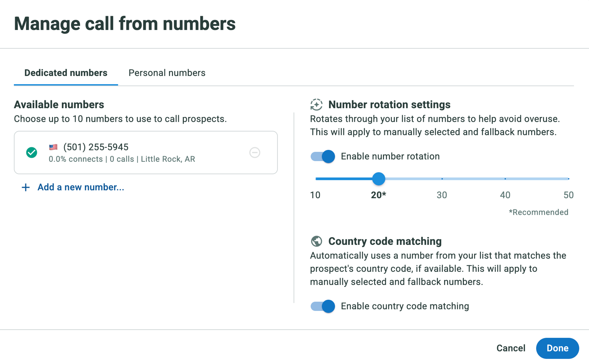The image size is (589, 364).
Task: Click the green checkmark on (501) 255-5945
Action: pos(32,152)
